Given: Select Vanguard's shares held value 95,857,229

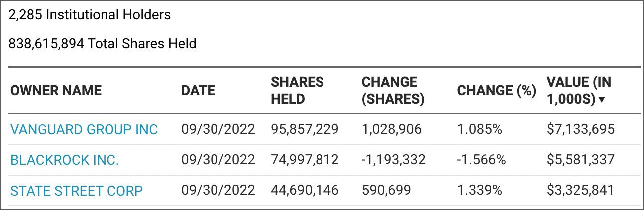Looking at the screenshot, I should click(305, 130).
